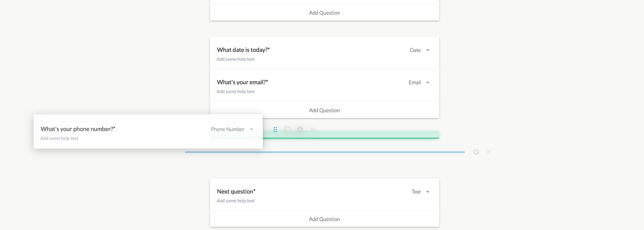The height and width of the screenshot is (230, 644).
Task: Open the Email question type dropdown
Action: pos(419,83)
